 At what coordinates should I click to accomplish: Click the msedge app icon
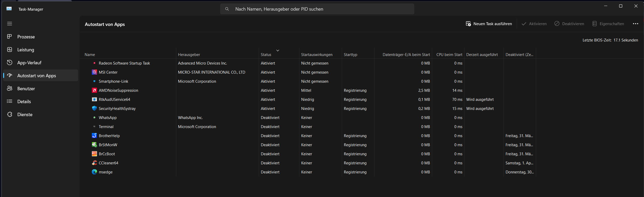click(x=94, y=172)
